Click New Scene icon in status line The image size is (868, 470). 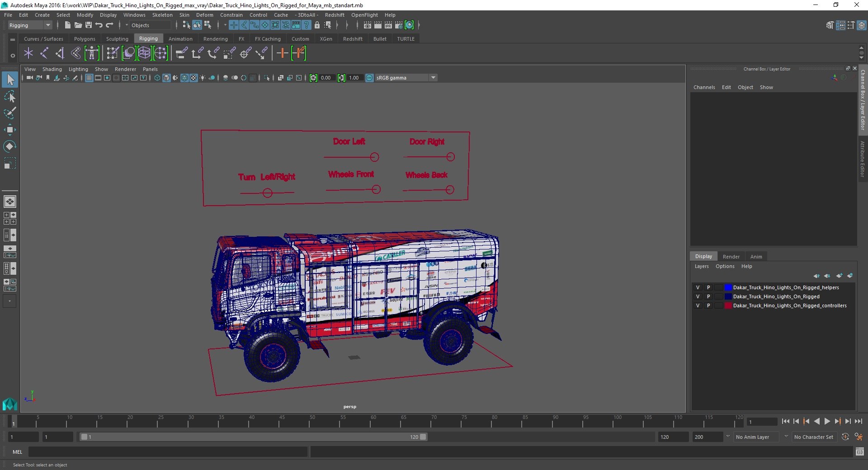tap(67, 25)
